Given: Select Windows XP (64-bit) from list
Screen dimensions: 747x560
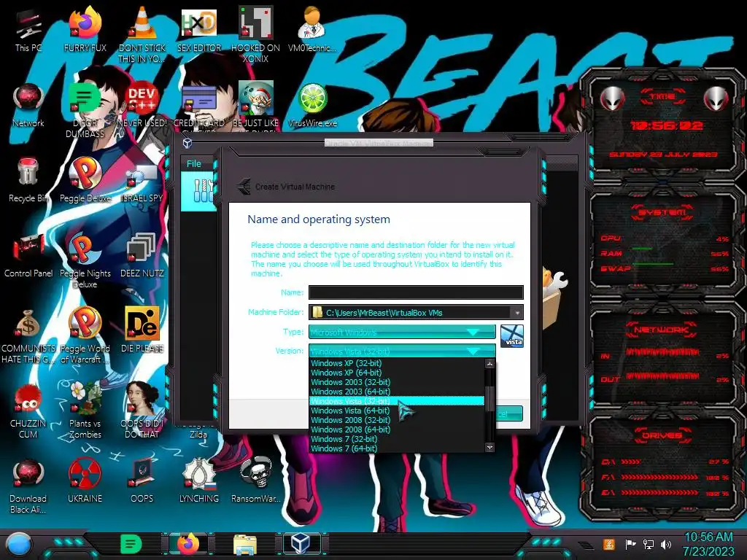Looking at the screenshot, I should click(x=396, y=373).
